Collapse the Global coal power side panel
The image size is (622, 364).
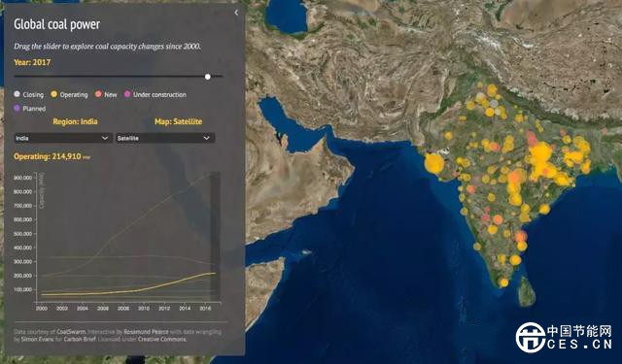click(236, 13)
